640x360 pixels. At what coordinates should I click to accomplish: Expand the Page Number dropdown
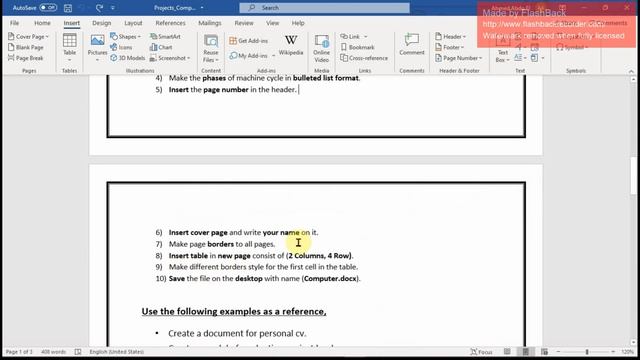tap(458, 58)
